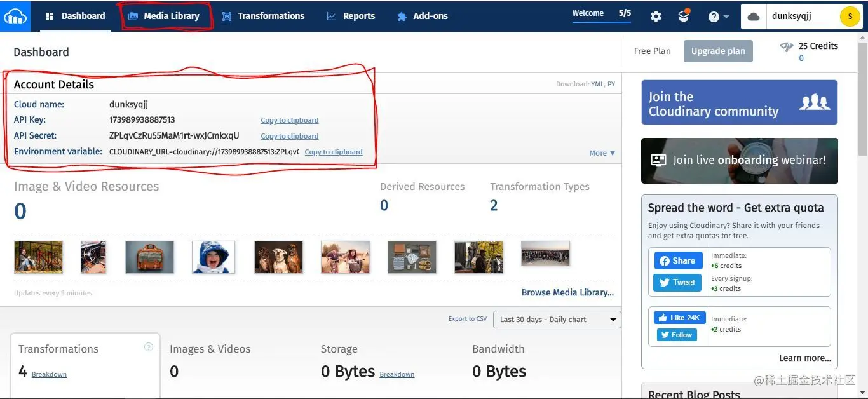Open the bicycle girl sample thumbnail
Viewport: 868px width, 399px height.
click(38, 257)
